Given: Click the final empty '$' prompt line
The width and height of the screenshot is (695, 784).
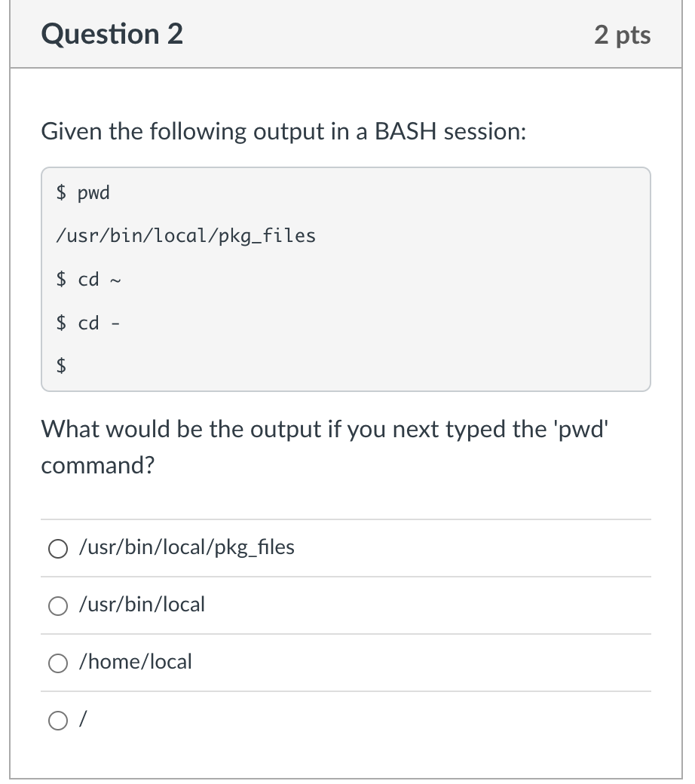Looking at the screenshot, I should pos(61,366).
